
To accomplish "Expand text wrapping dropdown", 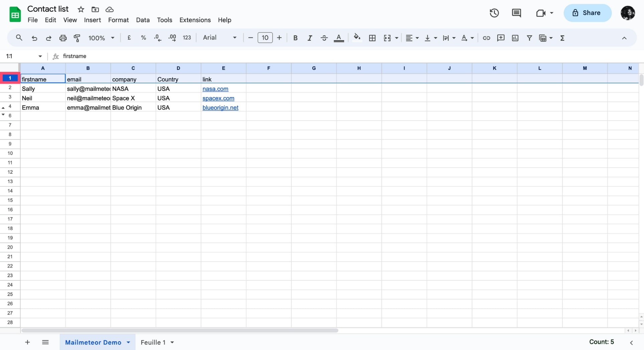I will click(x=454, y=38).
